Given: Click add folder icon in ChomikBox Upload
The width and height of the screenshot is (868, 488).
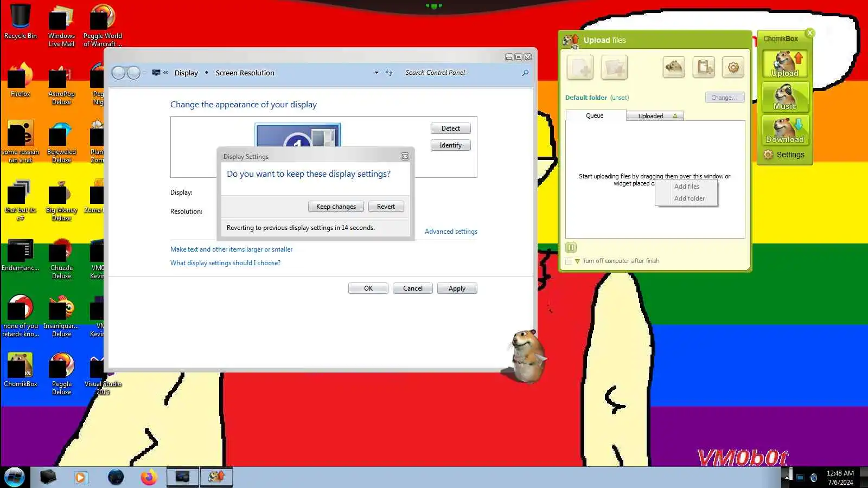Looking at the screenshot, I should click(614, 68).
